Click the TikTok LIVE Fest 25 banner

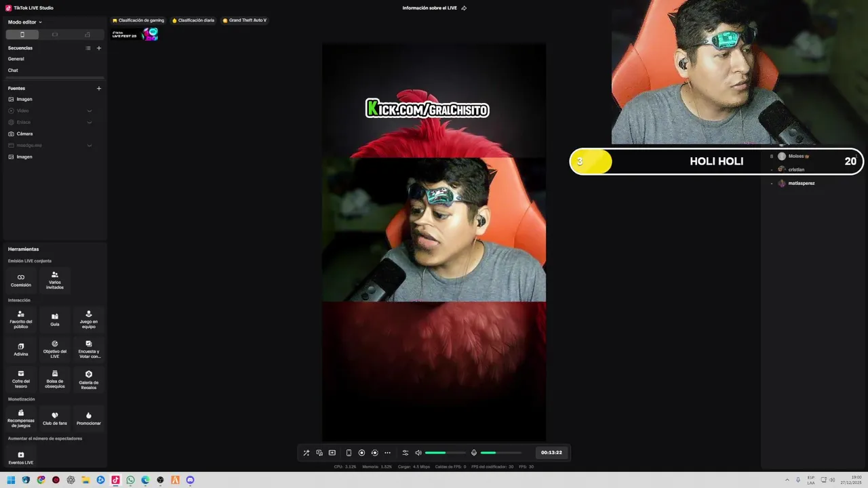point(135,34)
